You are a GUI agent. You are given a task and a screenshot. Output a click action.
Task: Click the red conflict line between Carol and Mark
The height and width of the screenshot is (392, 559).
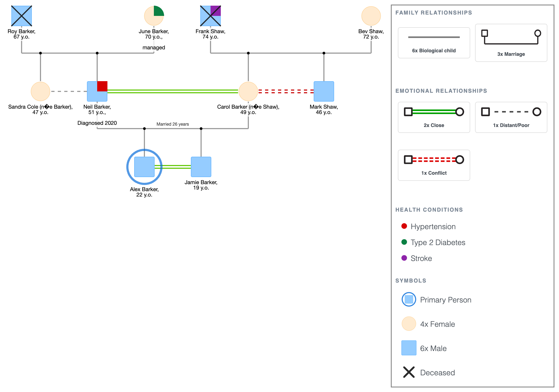[x=286, y=91]
